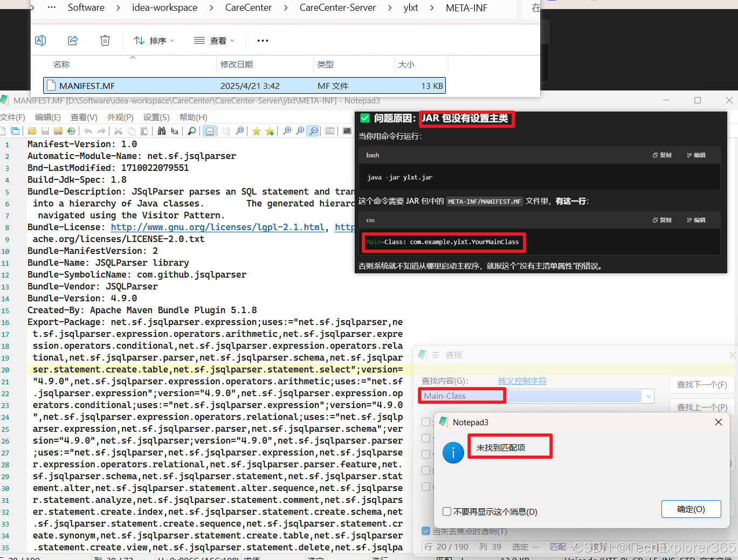Click the chevron after 'Software' in breadcrumb

pyautogui.click(x=118, y=8)
